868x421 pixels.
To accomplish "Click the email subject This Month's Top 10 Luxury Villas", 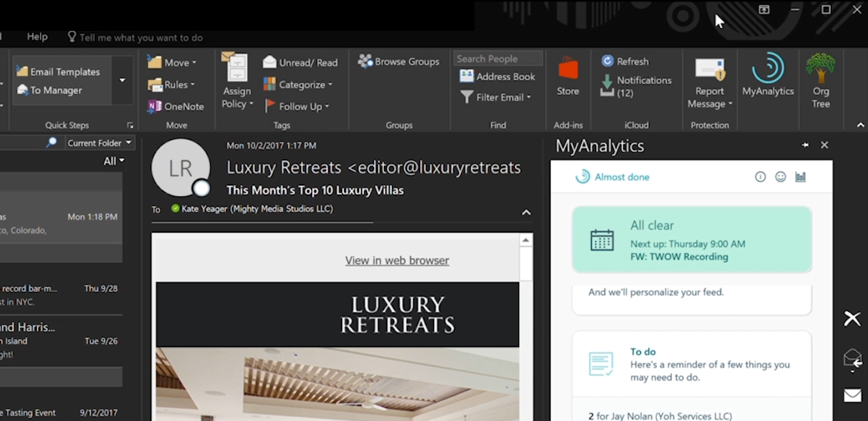I will click(315, 190).
